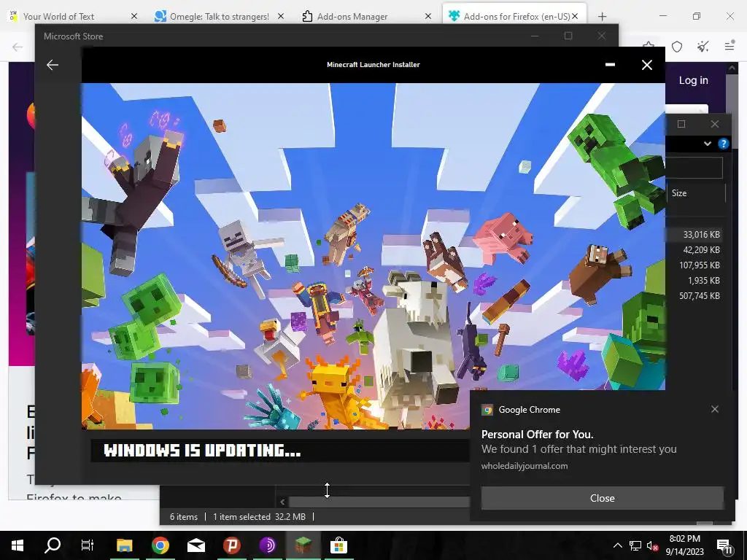The width and height of the screenshot is (747, 560).
Task: Click Firefox back navigation arrow
Action: click(18, 47)
